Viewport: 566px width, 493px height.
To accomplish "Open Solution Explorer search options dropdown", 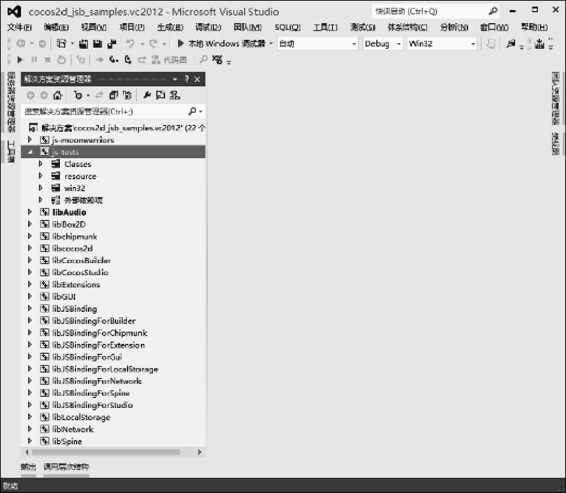I will click(x=201, y=112).
